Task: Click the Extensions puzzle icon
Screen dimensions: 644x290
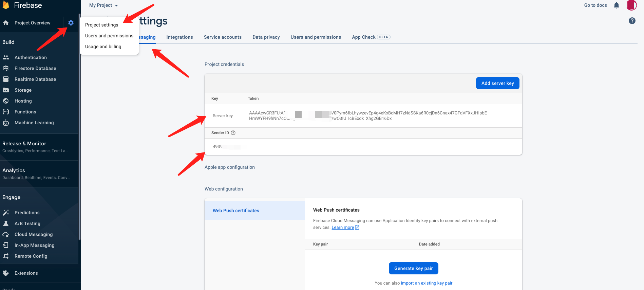Action: 6,273
